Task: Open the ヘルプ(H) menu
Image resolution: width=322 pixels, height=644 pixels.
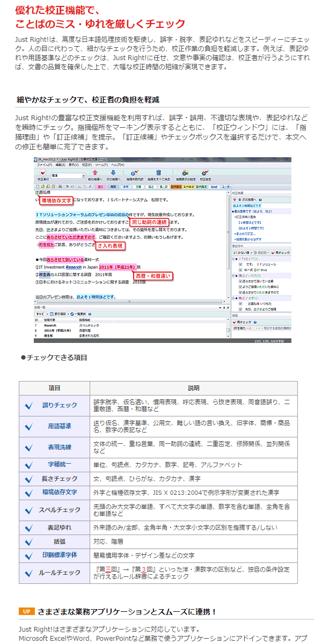Action: point(117,165)
